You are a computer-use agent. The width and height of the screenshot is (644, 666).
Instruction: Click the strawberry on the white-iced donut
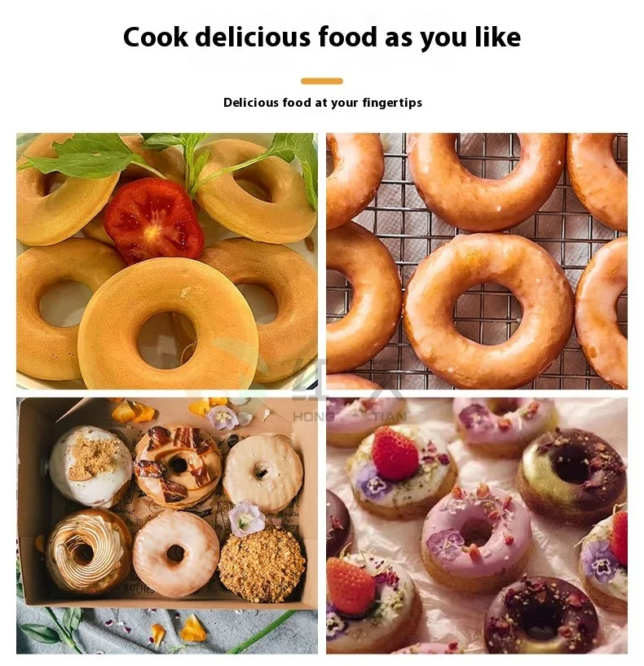[x=395, y=454]
